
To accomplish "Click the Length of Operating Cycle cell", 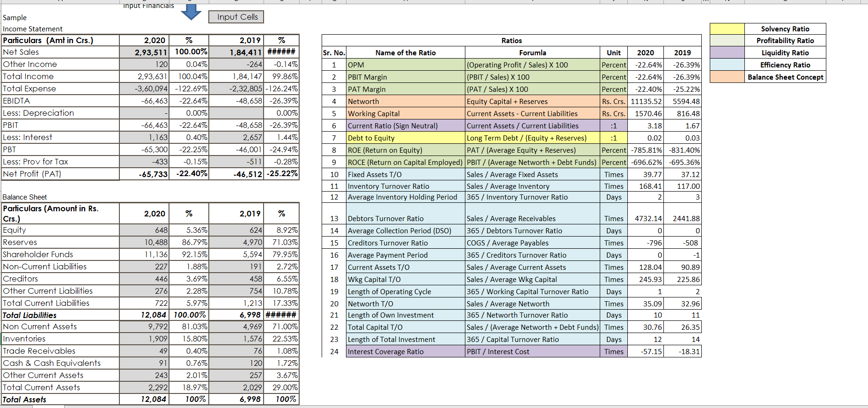I will (405, 291).
